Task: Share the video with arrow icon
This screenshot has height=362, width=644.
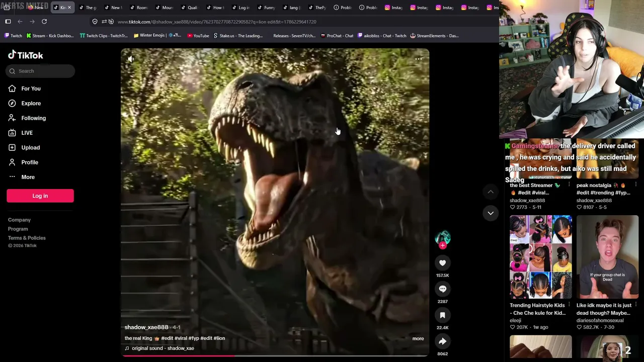Action: (443, 341)
